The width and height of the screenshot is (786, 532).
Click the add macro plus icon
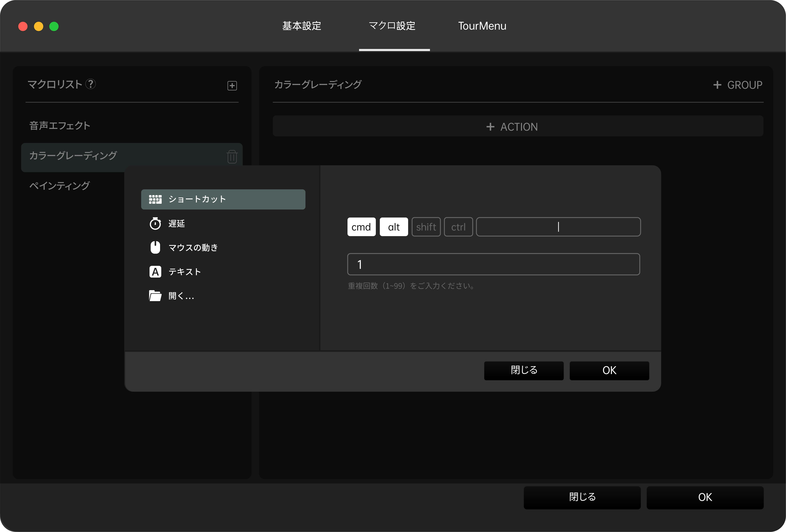[x=232, y=86]
